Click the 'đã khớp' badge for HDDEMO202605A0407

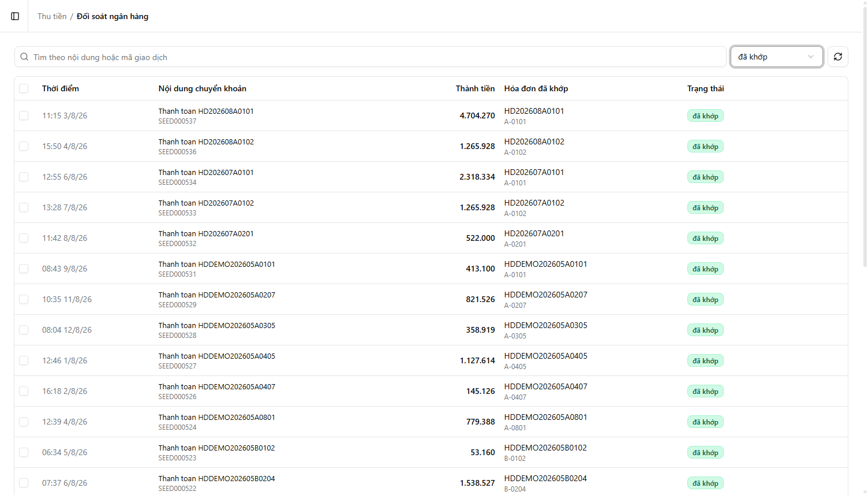point(705,391)
